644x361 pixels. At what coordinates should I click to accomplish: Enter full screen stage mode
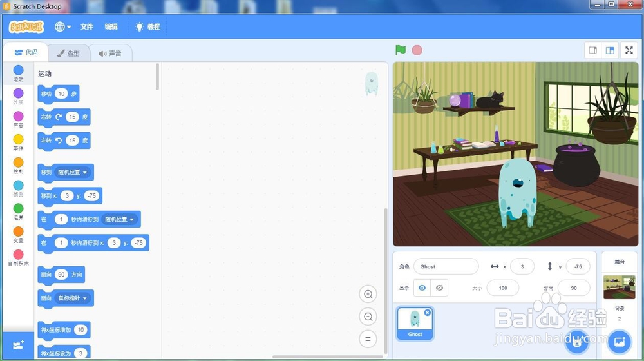pos(629,50)
